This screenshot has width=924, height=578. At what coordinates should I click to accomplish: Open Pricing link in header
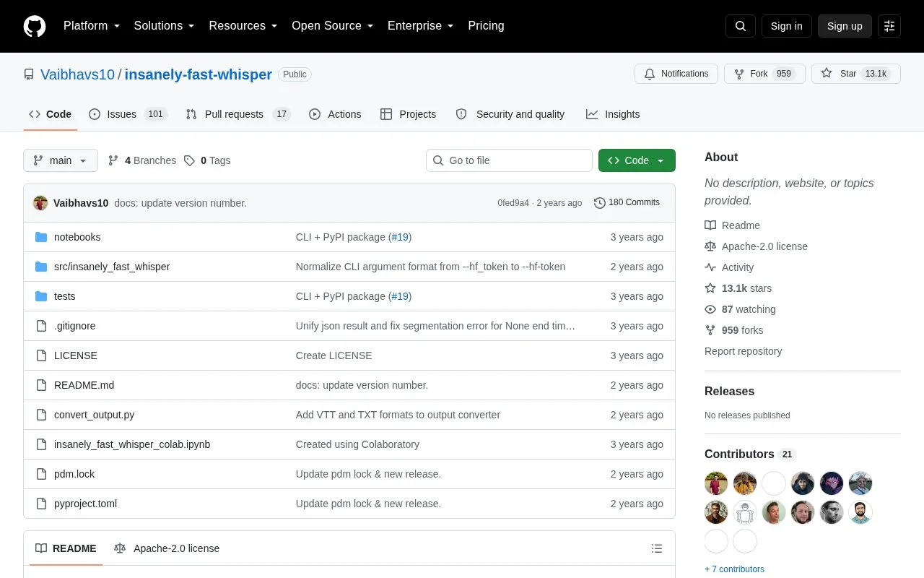pos(486,26)
